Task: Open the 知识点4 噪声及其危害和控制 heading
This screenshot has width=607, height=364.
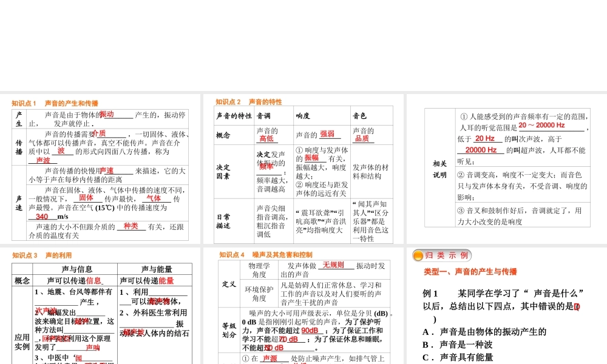Action: (x=267, y=254)
